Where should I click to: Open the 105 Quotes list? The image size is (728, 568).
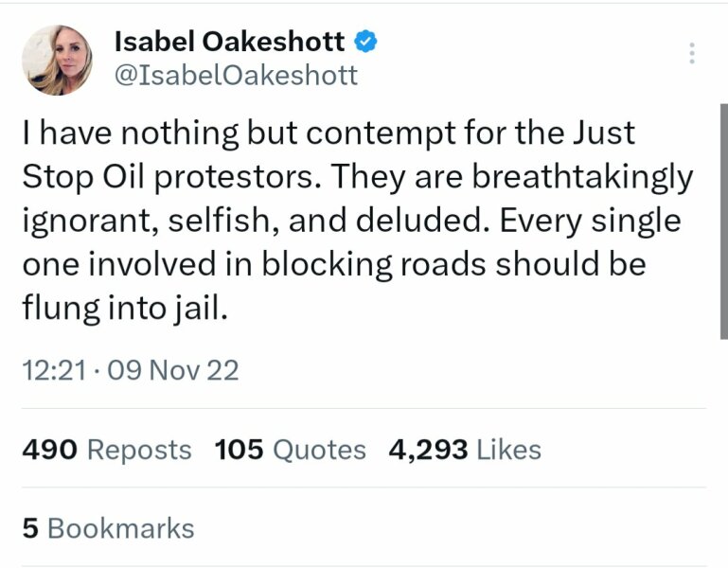tap(291, 449)
